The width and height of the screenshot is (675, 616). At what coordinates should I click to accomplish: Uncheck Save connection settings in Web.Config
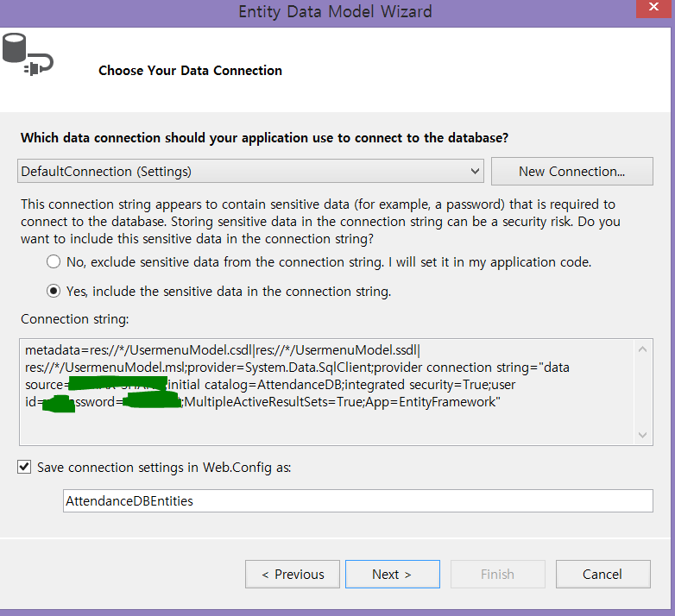pyautogui.click(x=24, y=467)
